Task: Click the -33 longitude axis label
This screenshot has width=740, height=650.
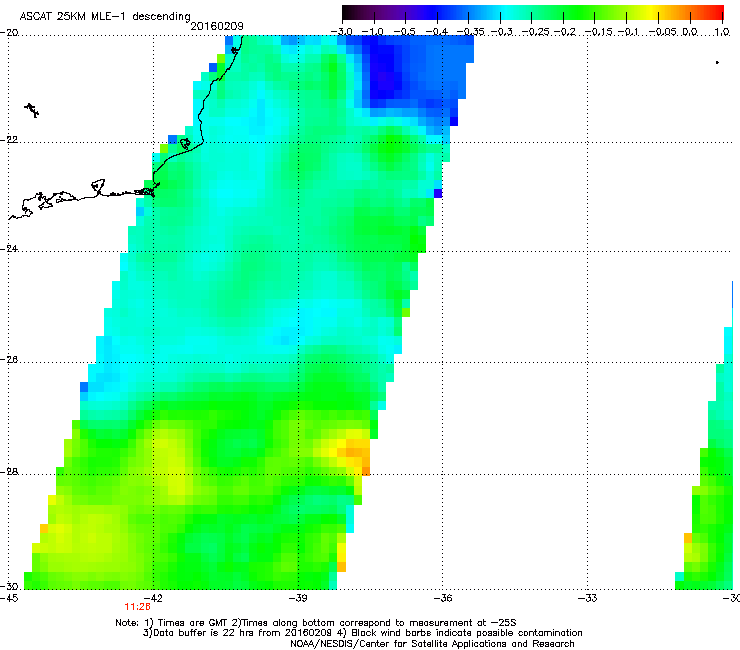Action: (588, 598)
